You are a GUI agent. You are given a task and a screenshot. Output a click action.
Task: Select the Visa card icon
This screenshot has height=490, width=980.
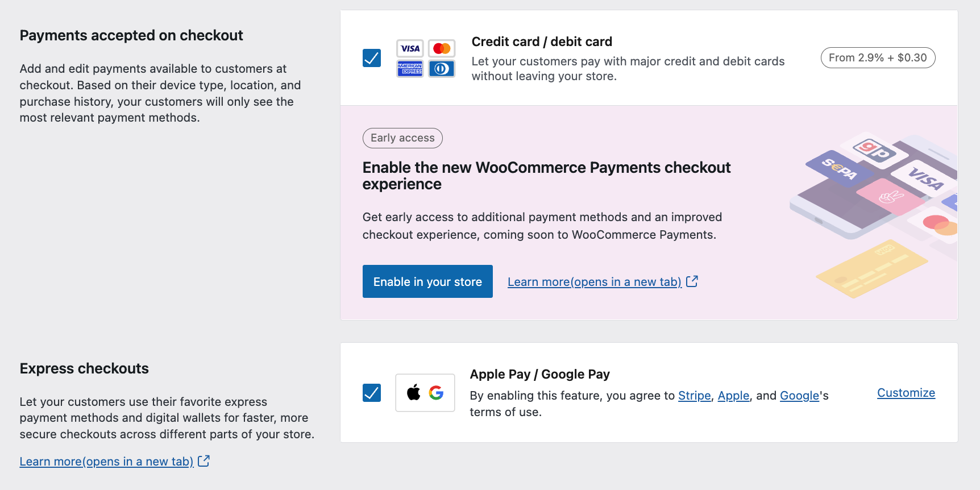coord(409,48)
